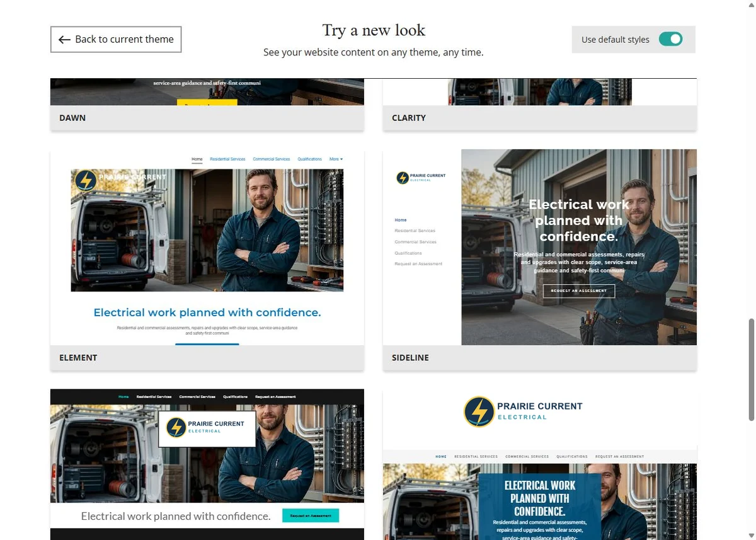Click the page vertical scrollbar thumb
The height and width of the screenshot is (540, 756).
[751, 370]
